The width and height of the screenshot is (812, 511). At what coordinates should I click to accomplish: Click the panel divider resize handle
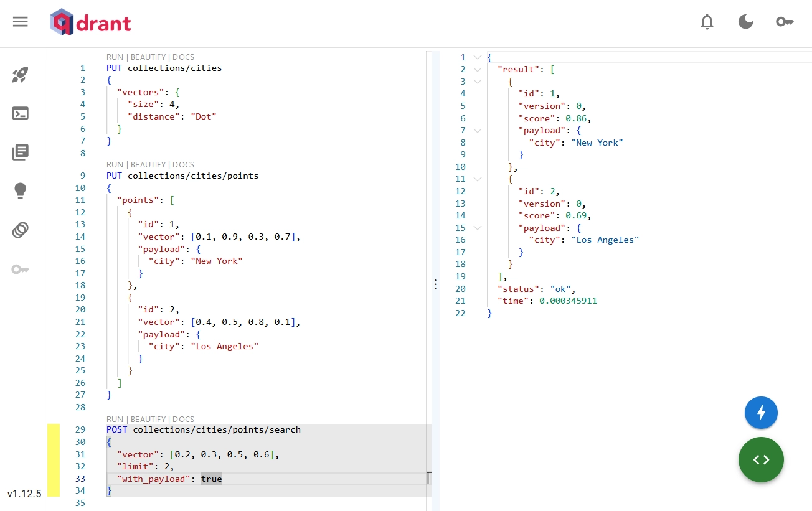(x=435, y=284)
